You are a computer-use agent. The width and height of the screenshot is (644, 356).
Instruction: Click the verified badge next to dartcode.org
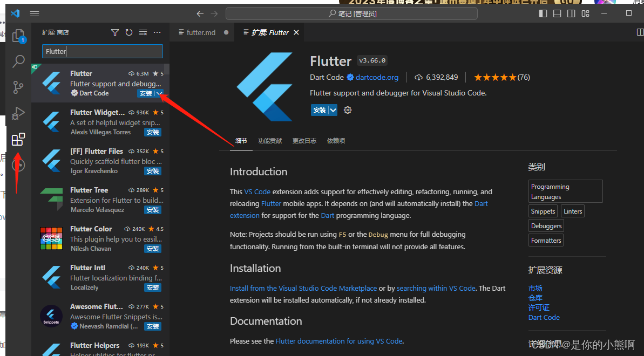pyautogui.click(x=350, y=77)
